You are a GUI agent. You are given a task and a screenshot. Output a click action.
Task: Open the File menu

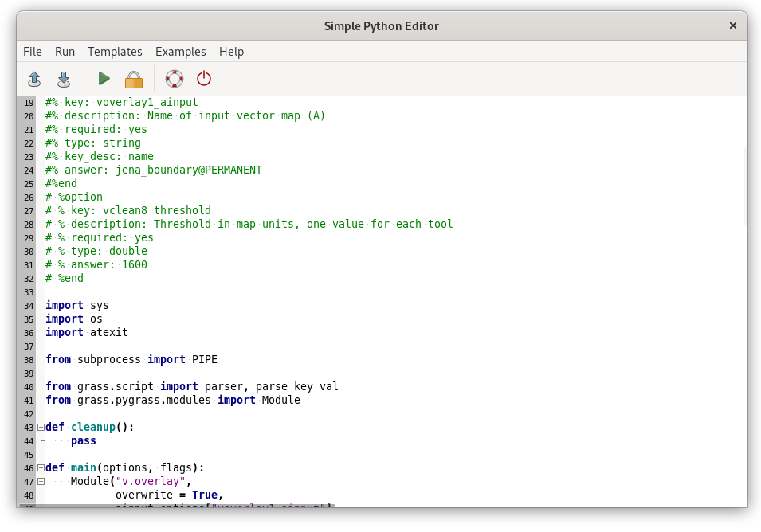(x=33, y=52)
